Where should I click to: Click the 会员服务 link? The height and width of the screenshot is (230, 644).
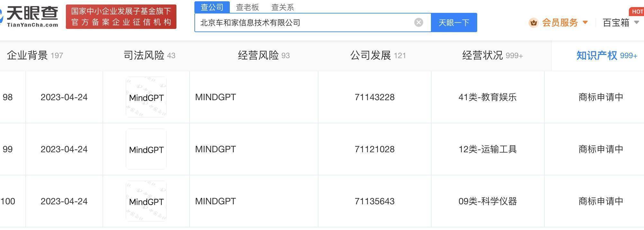[560, 22]
